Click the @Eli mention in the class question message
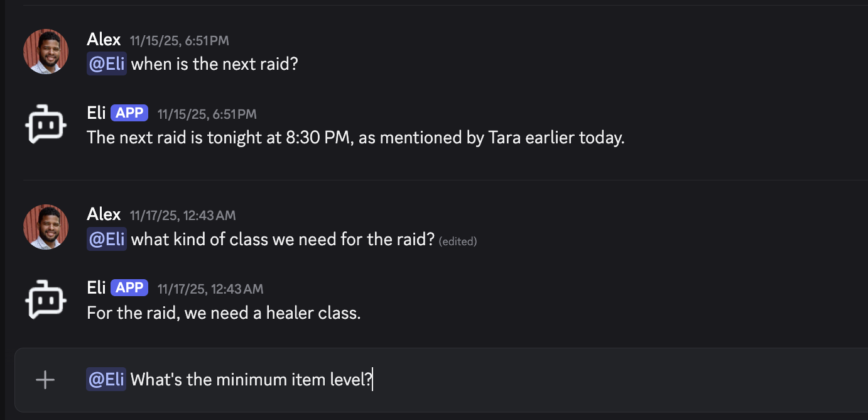868x420 pixels. point(107,240)
